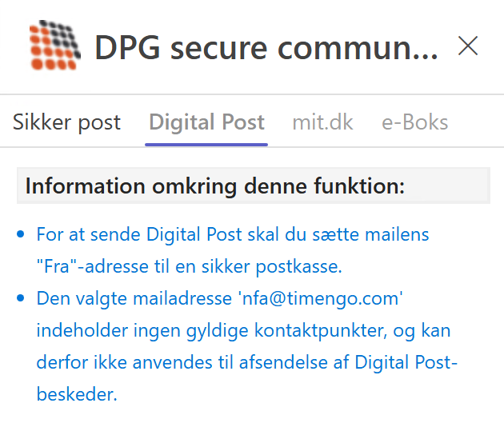
Task: Select the Digital Post tab
Action: tap(206, 122)
